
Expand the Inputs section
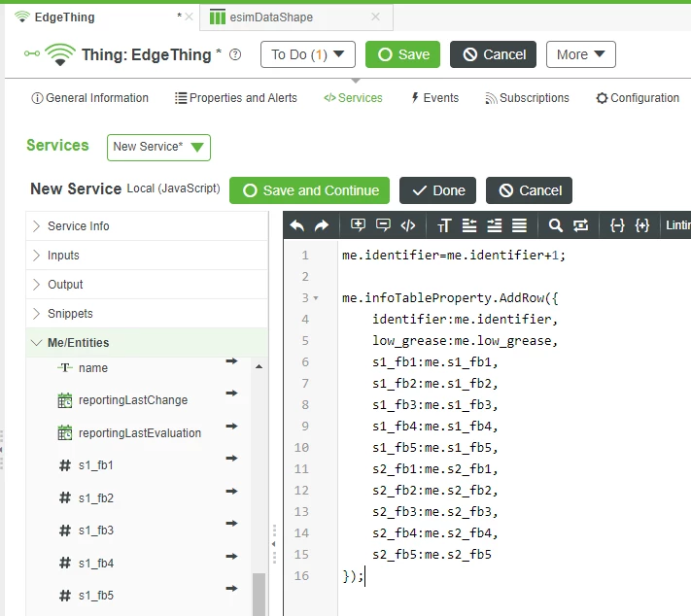tap(147, 256)
